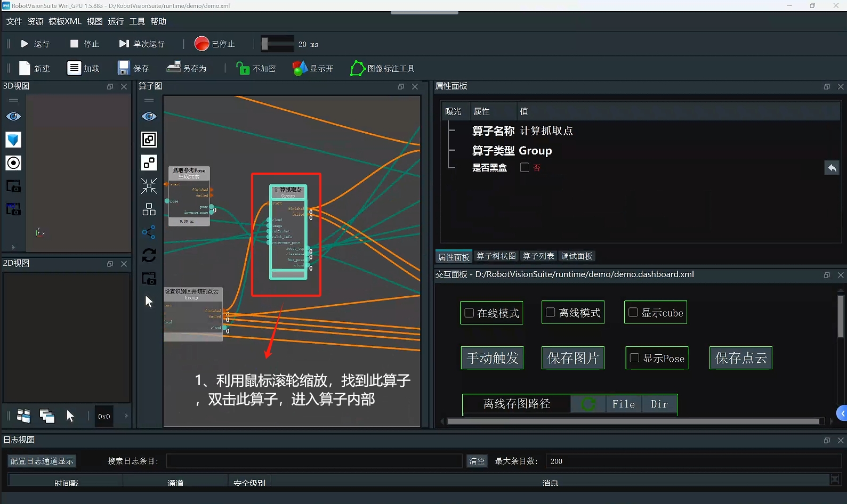Enable the 显示Pose checkbox

click(634, 358)
